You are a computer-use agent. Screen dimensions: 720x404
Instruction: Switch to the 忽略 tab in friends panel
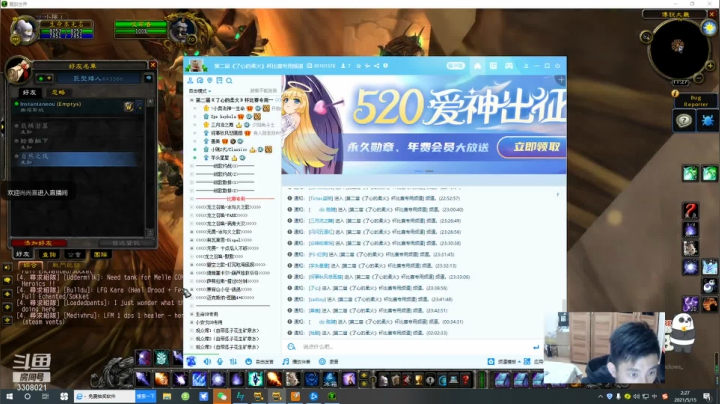point(58,92)
